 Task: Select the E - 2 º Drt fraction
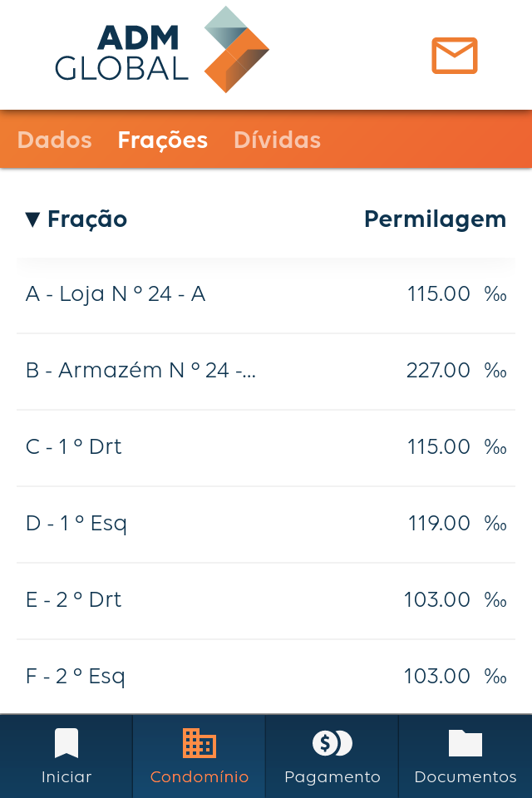[266, 599]
